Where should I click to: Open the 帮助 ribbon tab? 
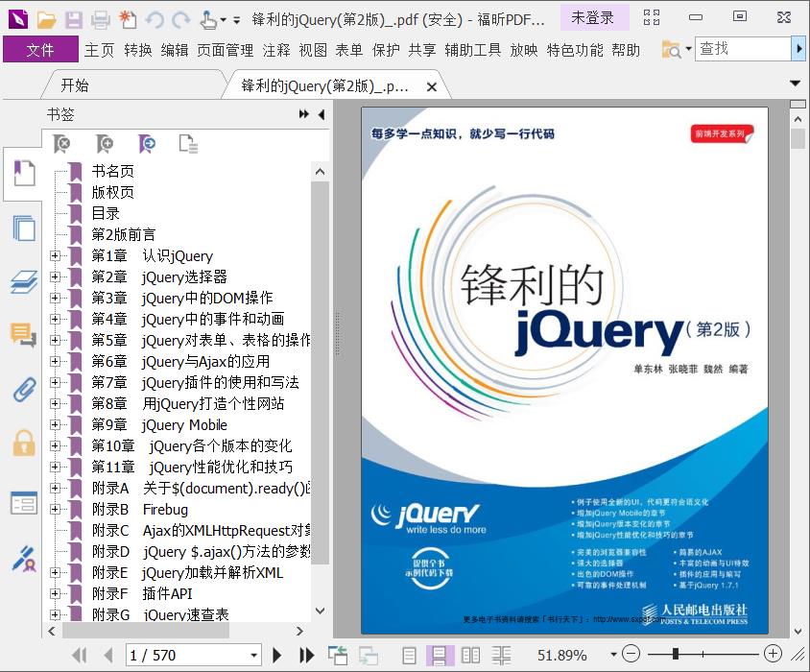626,50
